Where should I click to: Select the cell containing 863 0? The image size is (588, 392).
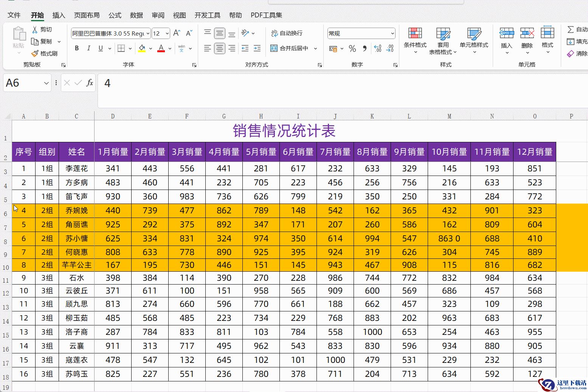[449, 238]
